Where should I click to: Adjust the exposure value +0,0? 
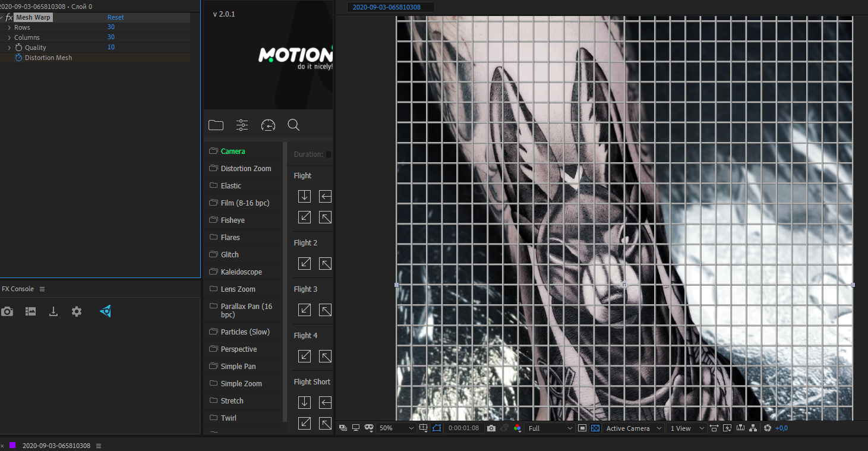tap(782, 428)
